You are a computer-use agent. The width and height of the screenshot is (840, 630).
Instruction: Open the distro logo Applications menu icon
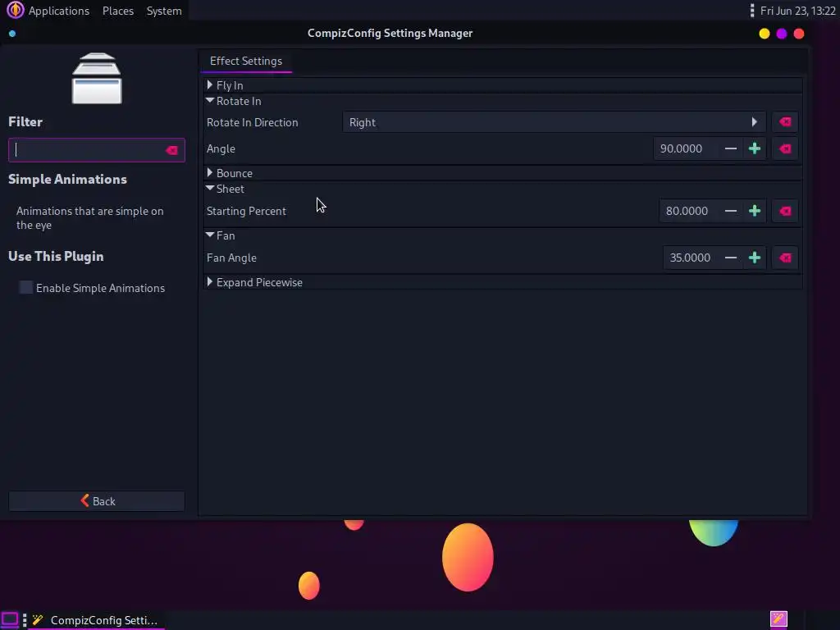click(x=15, y=10)
